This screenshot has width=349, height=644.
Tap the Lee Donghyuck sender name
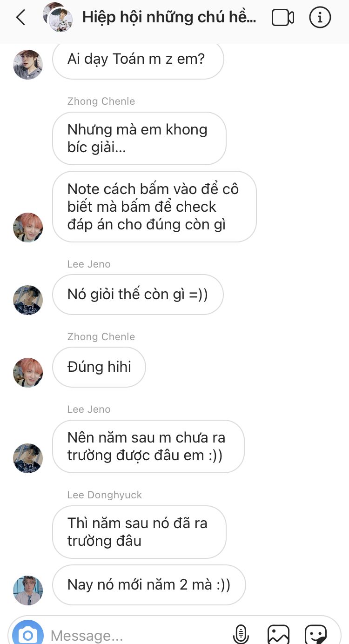[x=104, y=495]
